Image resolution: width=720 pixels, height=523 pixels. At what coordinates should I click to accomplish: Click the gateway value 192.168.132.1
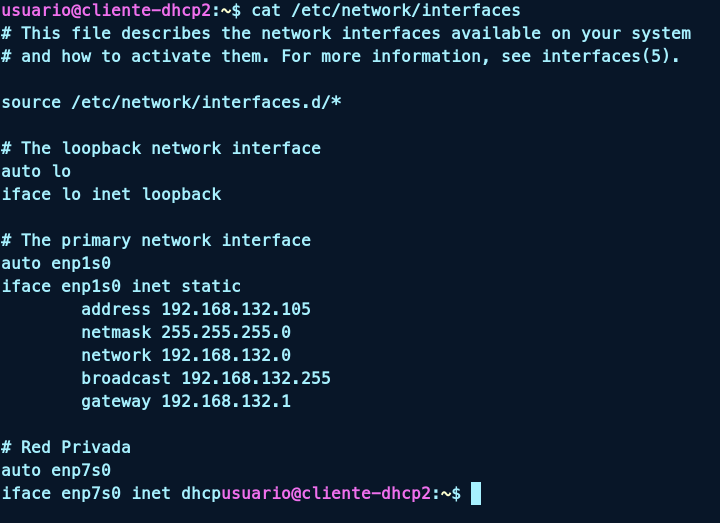pos(226,401)
